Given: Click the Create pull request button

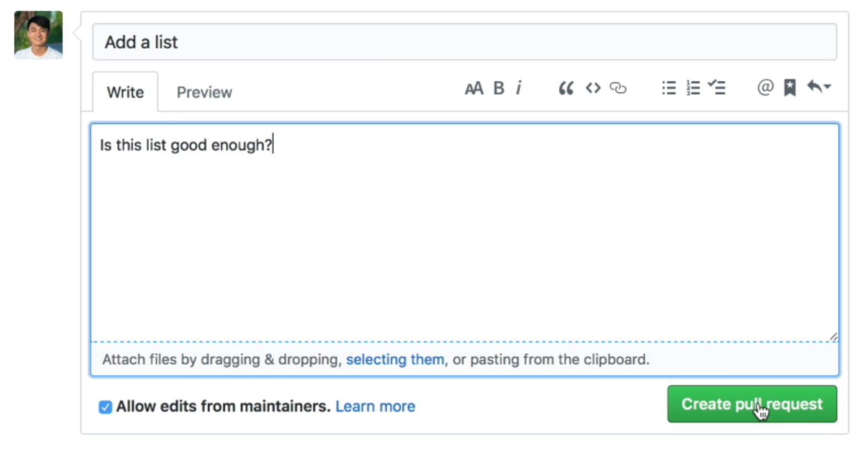Looking at the screenshot, I should point(752,404).
